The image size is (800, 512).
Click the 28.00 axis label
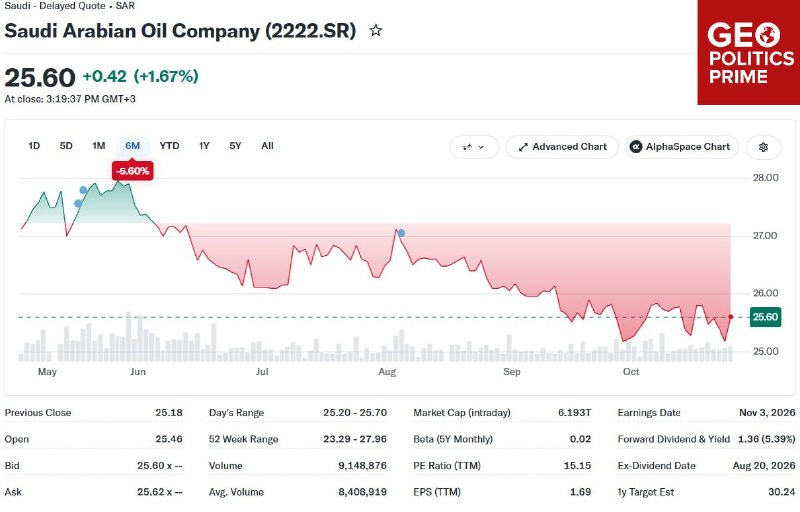click(x=766, y=177)
